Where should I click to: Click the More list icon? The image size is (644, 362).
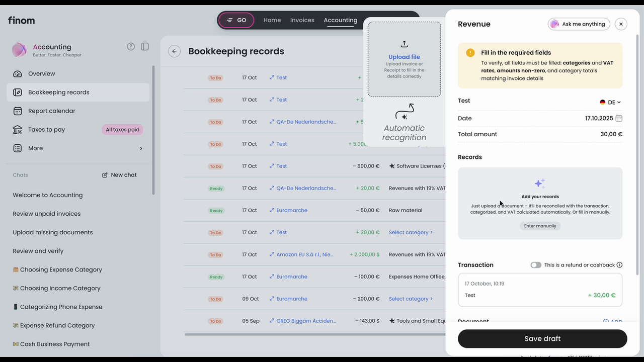point(18,148)
